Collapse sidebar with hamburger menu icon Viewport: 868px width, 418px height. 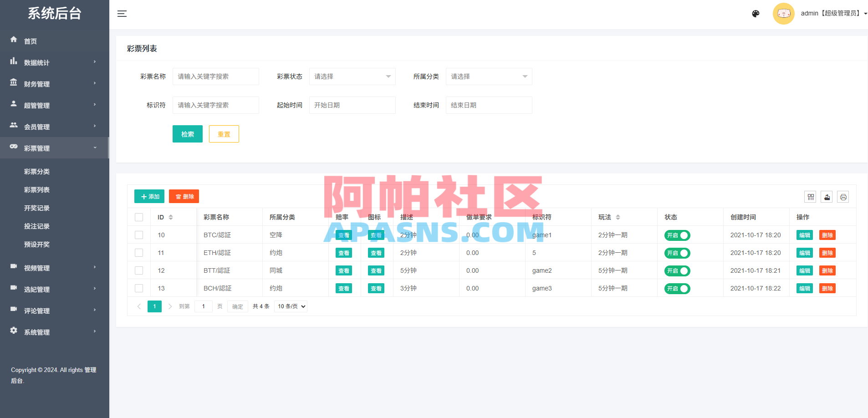pos(122,14)
